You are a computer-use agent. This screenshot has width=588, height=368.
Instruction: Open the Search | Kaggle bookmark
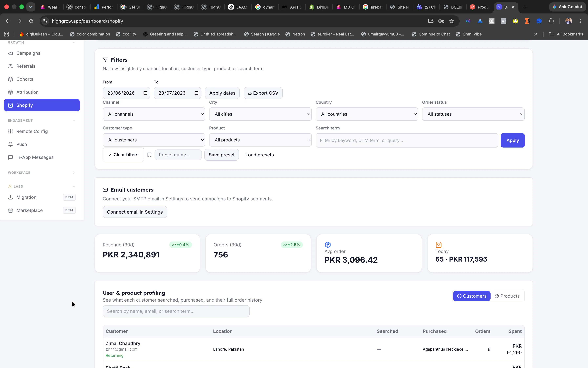[262, 34]
